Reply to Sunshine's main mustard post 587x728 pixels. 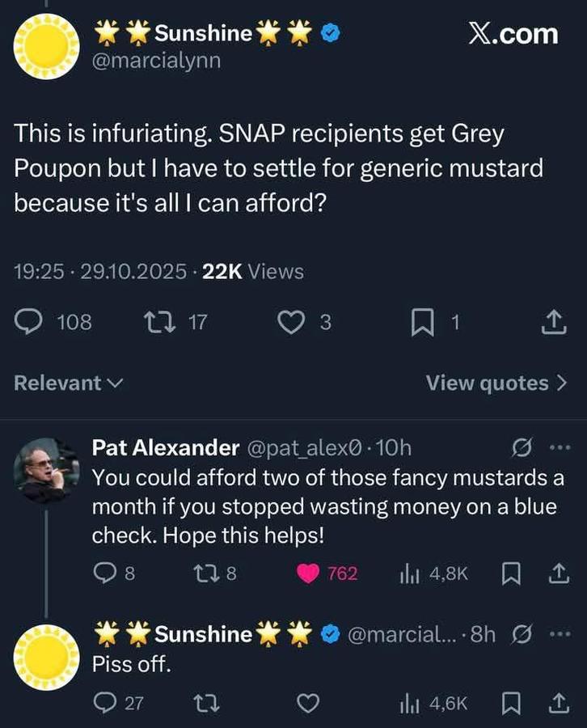(x=31, y=323)
